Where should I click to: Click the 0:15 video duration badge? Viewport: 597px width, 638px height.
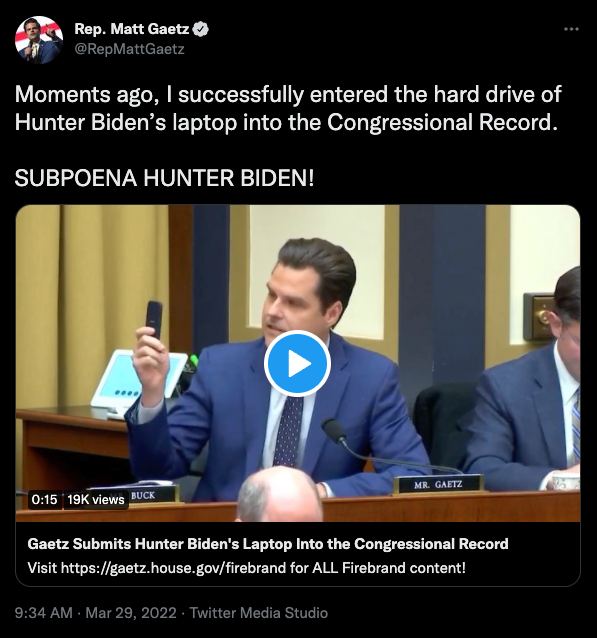pos(44,499)
